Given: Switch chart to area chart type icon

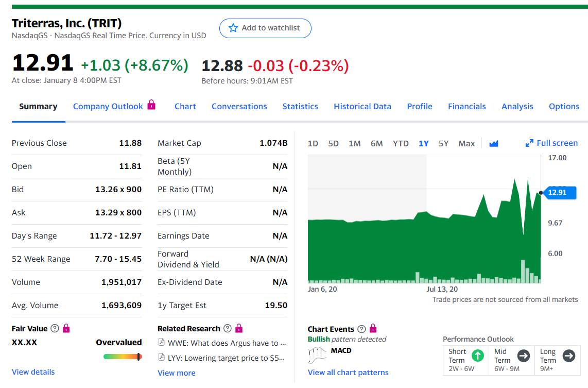Looking at the screenshot, I should [493, 143].
